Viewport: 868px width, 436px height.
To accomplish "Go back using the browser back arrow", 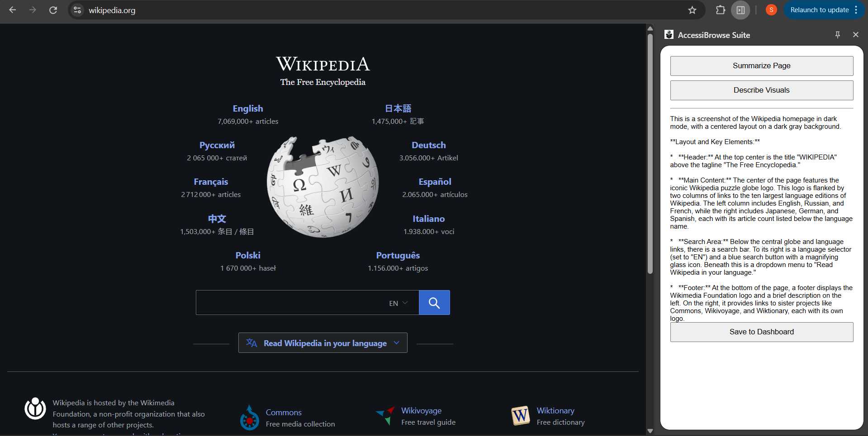I will tap(13, 10).
